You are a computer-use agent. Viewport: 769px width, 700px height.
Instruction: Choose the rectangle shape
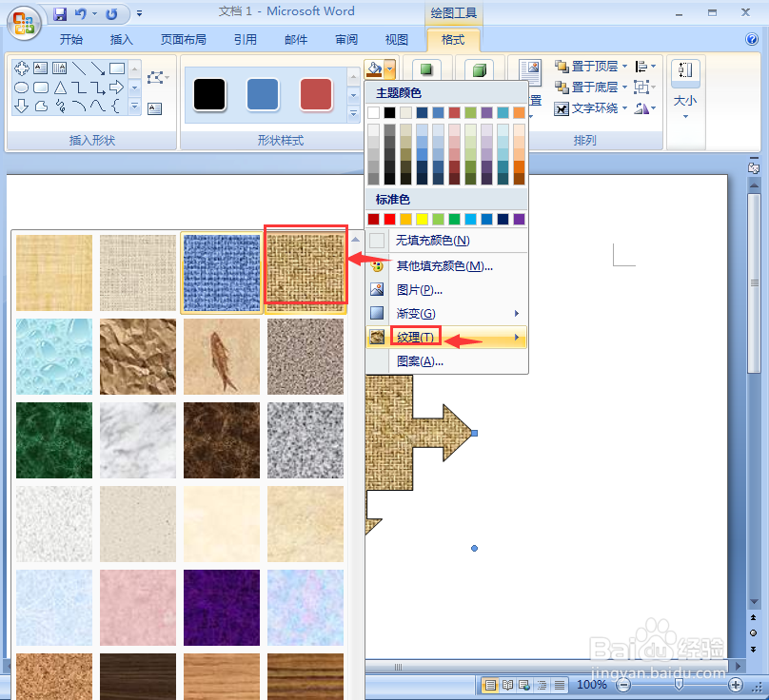[117, 68]
